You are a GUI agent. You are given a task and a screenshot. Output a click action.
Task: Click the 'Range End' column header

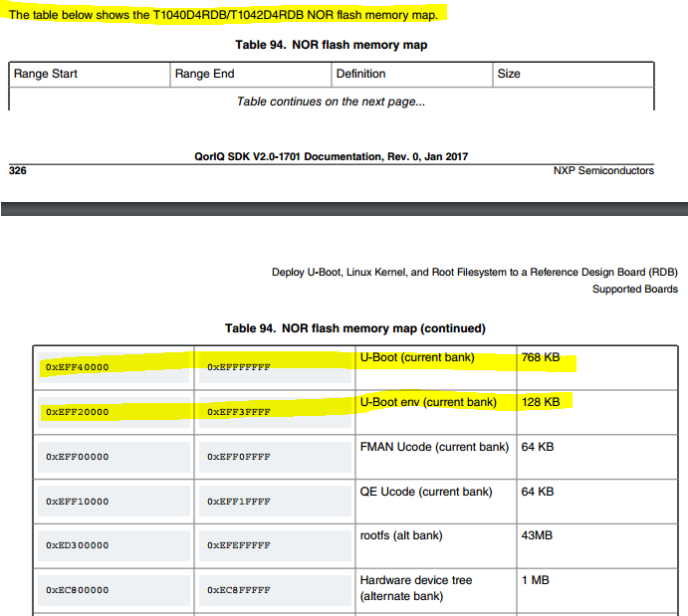[204, 74]
